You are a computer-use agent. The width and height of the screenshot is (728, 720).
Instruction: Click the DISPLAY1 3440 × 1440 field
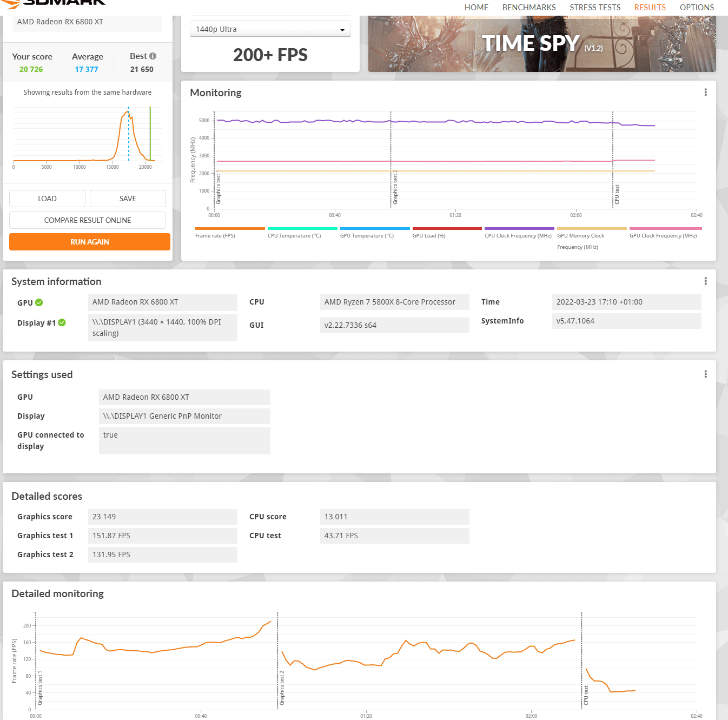162,328
